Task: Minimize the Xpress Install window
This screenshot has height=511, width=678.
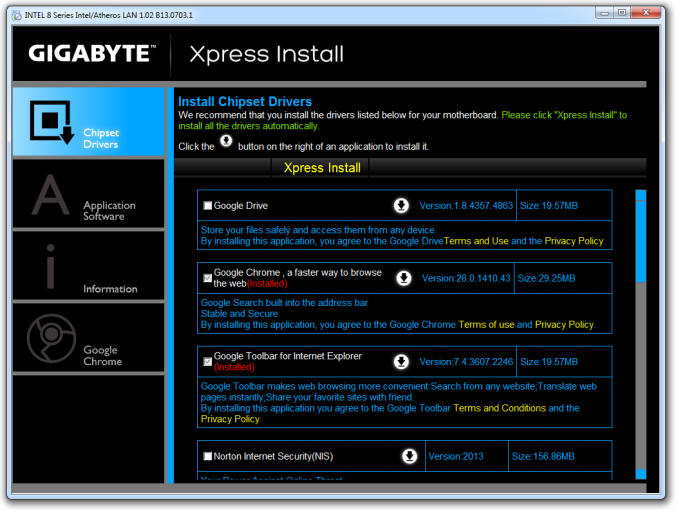Action: [604, 13]
